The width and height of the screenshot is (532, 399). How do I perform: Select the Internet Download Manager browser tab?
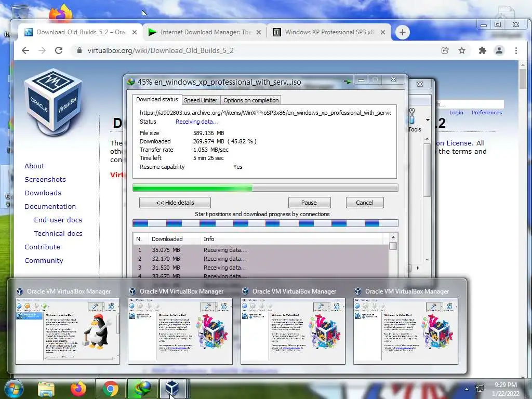tap(206, 32)
